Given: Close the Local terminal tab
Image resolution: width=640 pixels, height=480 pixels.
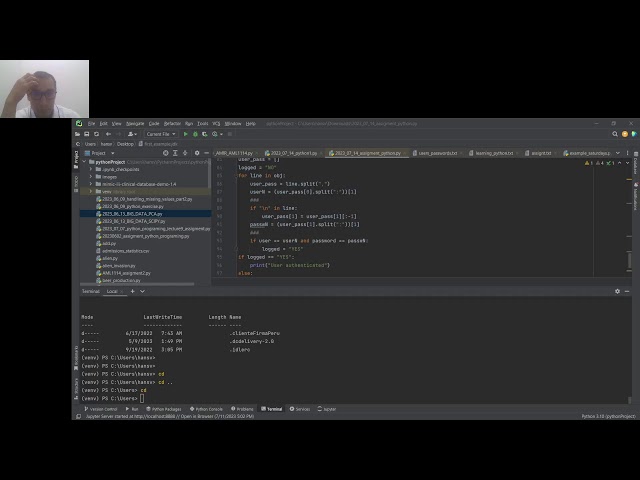Looking at the screenshot, I should click(x=122, y=291).
